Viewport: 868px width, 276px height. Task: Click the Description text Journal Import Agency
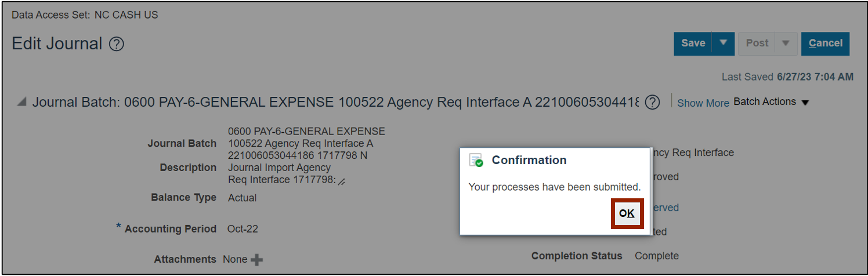click(279, 168)
